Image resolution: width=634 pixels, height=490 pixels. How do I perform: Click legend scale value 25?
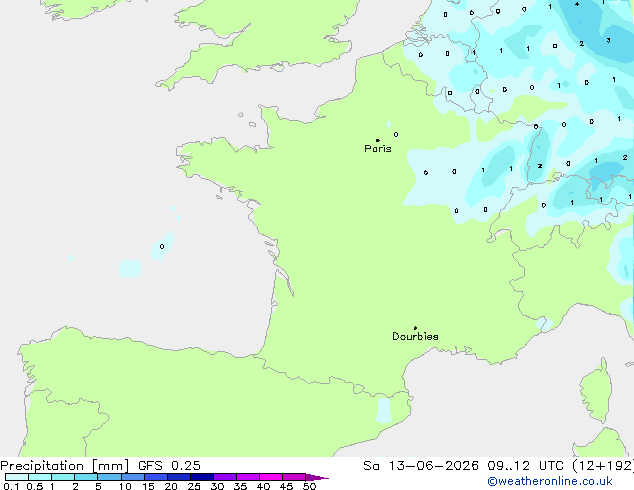[x=194, y=486]
